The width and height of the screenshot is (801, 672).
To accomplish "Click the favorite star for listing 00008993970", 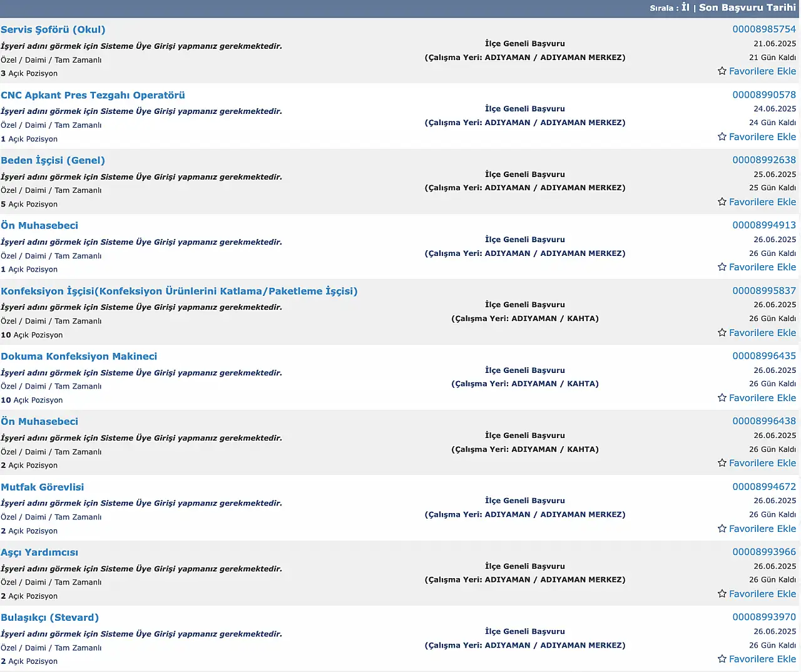I will click(x=722, y=659).
